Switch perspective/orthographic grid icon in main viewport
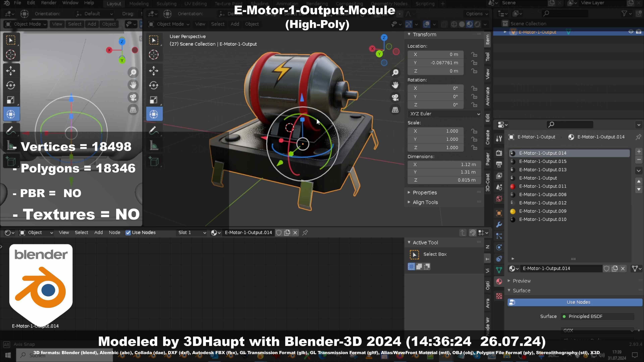The image size is (644, 362). [x=395, y=110]
